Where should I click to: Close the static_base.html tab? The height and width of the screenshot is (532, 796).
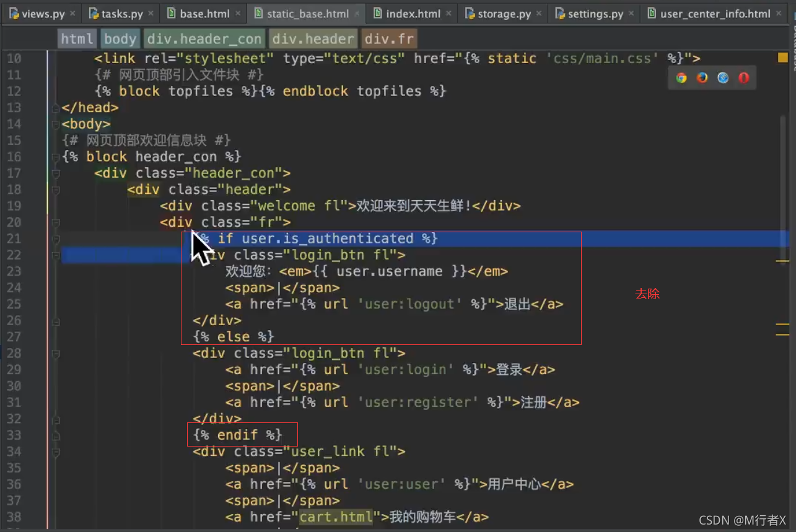point(357,14)
